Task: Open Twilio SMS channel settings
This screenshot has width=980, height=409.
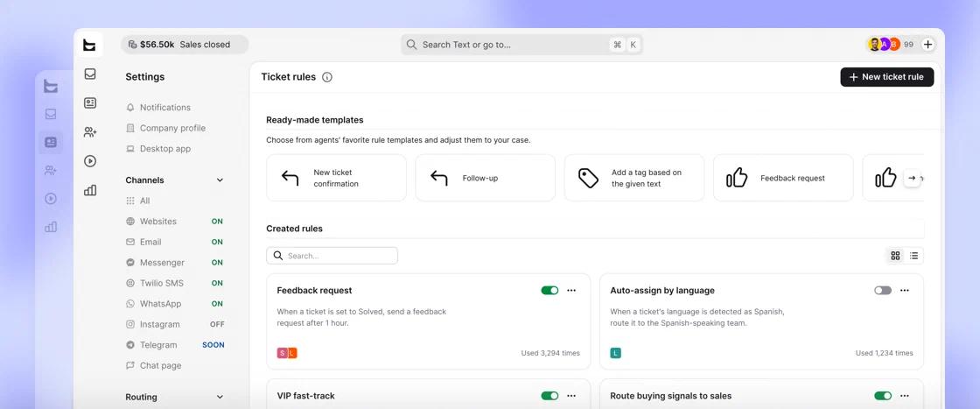Action: [175, 283]
